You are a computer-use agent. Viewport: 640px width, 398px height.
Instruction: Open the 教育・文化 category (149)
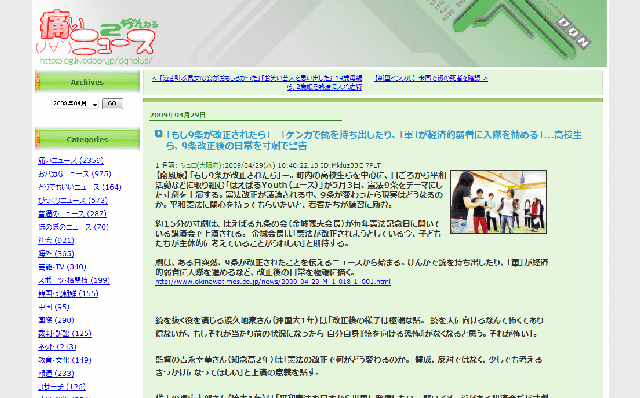click(x=64, y=360)
